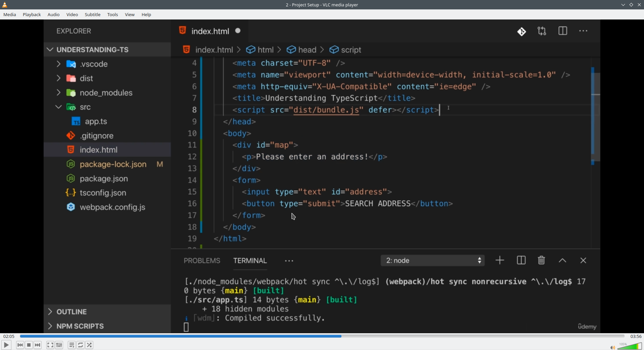Collapse the UNDERSTANDING-TS folder section
The image size is (644, 350).
(x=107, y=50)
